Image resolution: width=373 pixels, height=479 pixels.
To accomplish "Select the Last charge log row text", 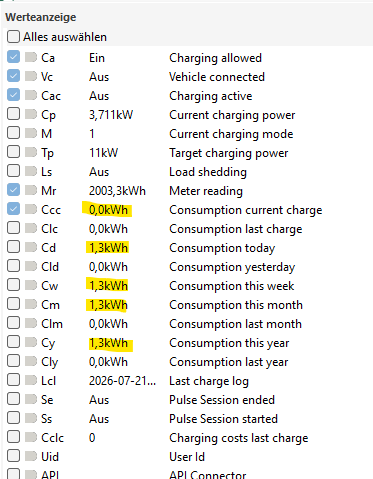I will [x=209, y=381].
